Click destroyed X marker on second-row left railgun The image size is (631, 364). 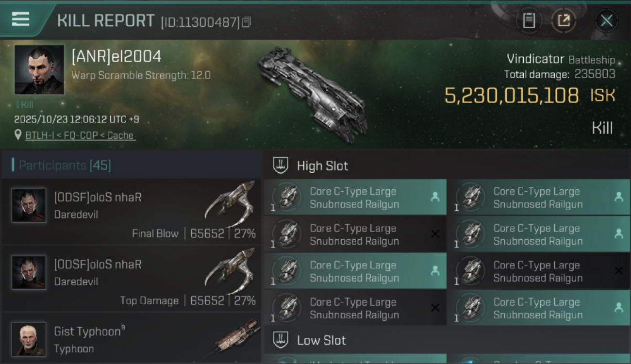tap(435, 234)
